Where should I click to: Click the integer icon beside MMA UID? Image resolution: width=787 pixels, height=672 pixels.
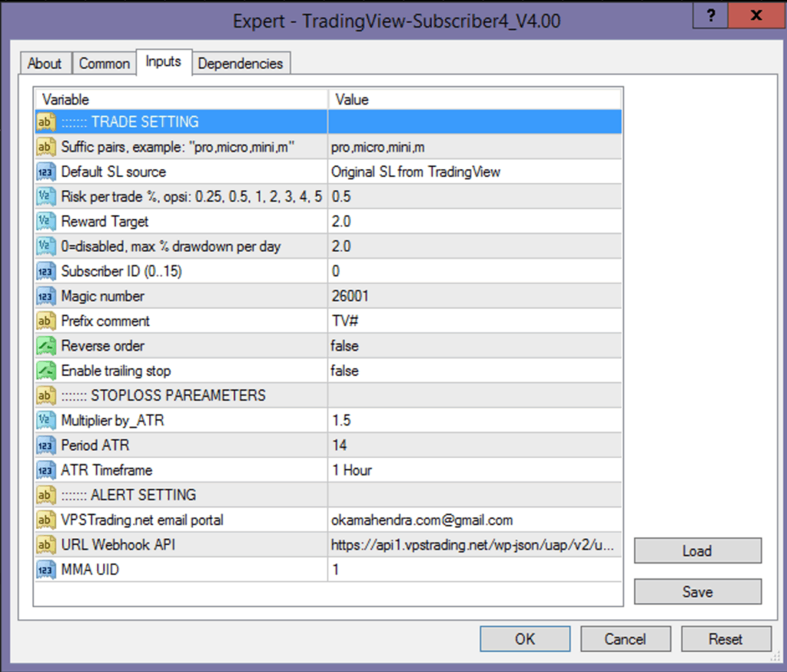45,570
